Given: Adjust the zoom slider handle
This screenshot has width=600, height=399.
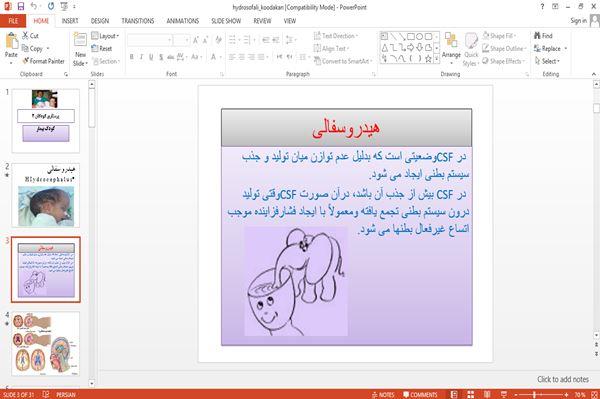Looking at the screenshot, I should [x=535, y=394].
